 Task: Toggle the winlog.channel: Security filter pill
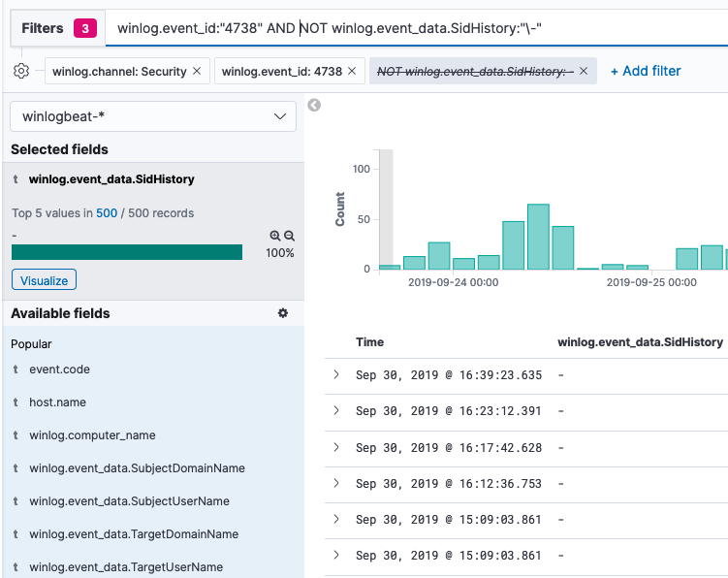(x=119, y=71)
